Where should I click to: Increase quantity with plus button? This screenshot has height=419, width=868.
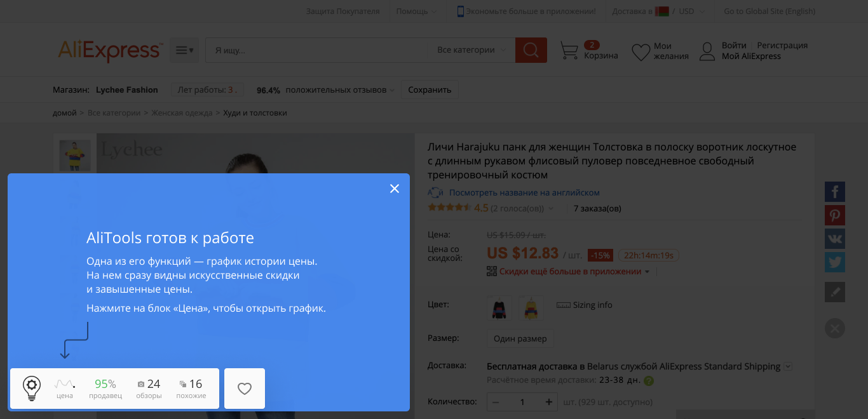pos(548,402)
